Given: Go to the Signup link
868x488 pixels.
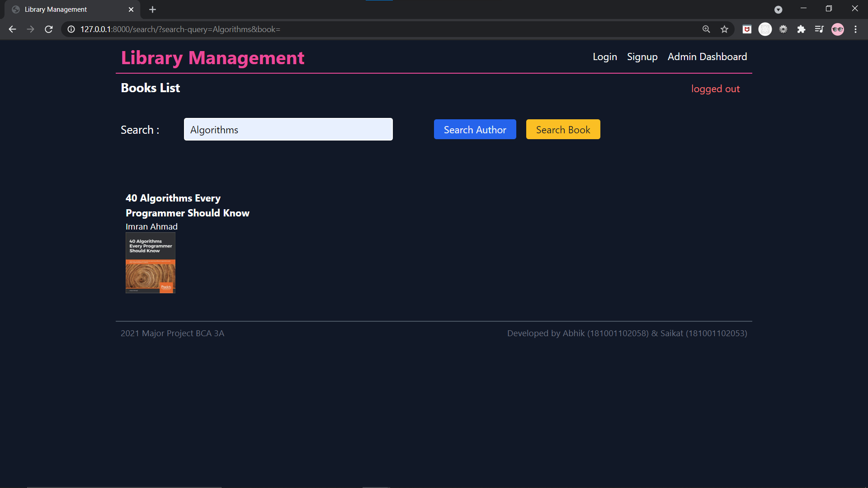Looking at the screenshot, I should [x=642, y=57].
